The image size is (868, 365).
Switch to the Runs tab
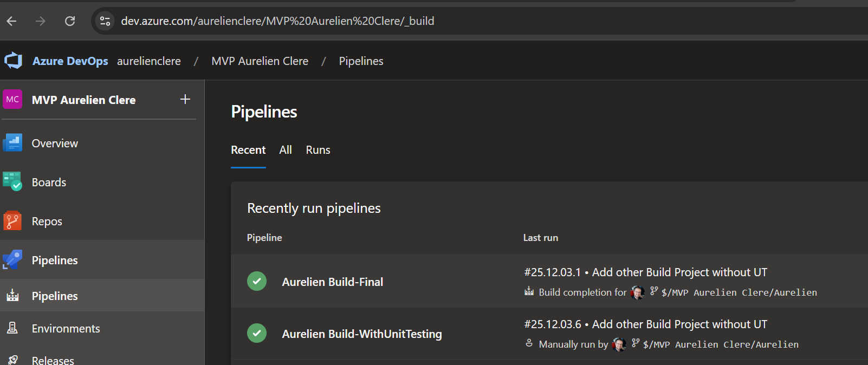coord(318,150)
